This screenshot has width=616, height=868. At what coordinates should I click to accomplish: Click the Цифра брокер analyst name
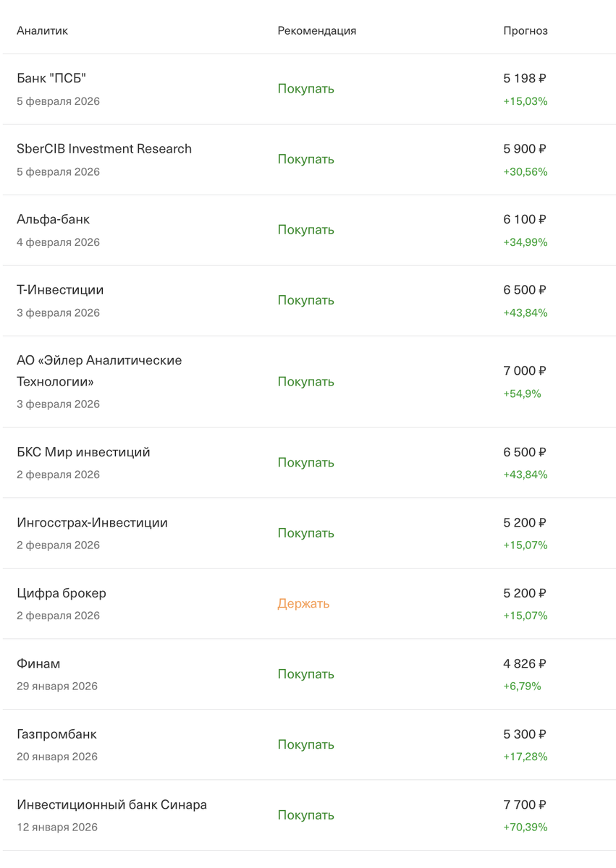(x=62, y=593)
